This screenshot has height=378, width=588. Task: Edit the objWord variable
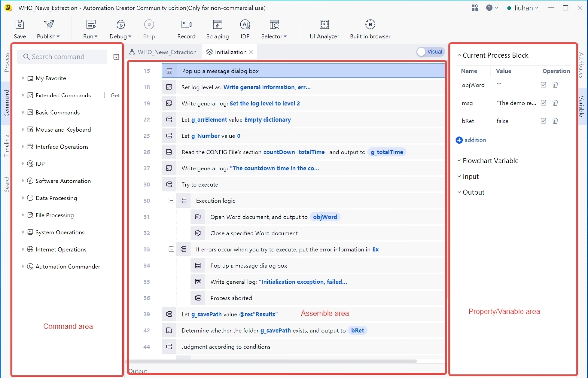543,85
